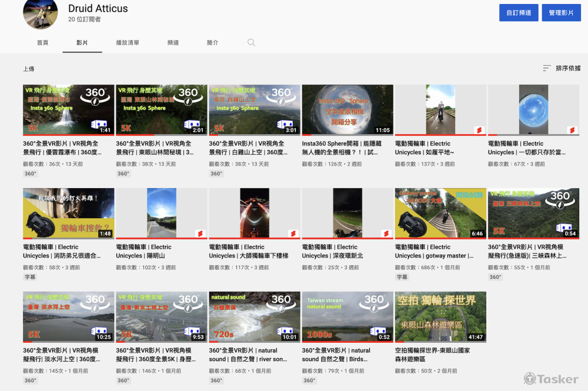
Task: Click VR headset icon on 優雲霞瀑布 thumbnail
Action: pyautogui.click(x=98, y=124)
